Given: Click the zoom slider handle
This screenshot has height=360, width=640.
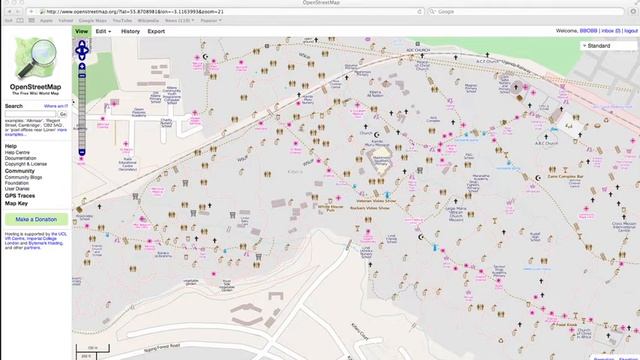Looking at the screenshot, I should click(82, 76).
